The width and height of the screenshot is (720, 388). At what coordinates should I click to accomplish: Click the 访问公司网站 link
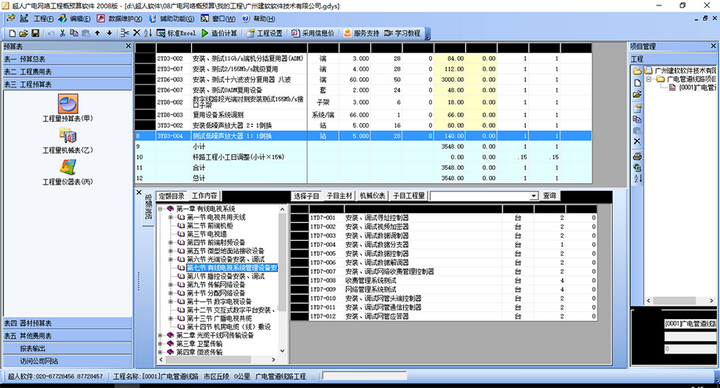coord(68,361)
